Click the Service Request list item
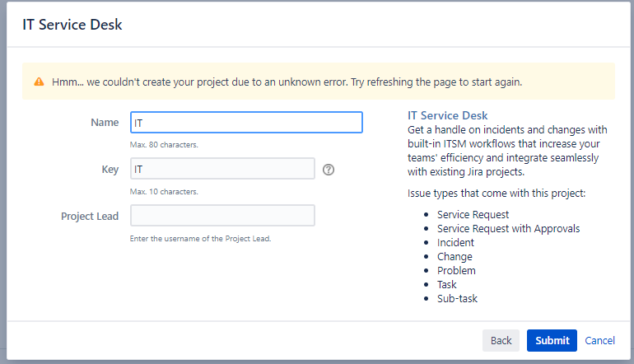Image resolution: width=634 pixels, height=364 pixels. 473,214
